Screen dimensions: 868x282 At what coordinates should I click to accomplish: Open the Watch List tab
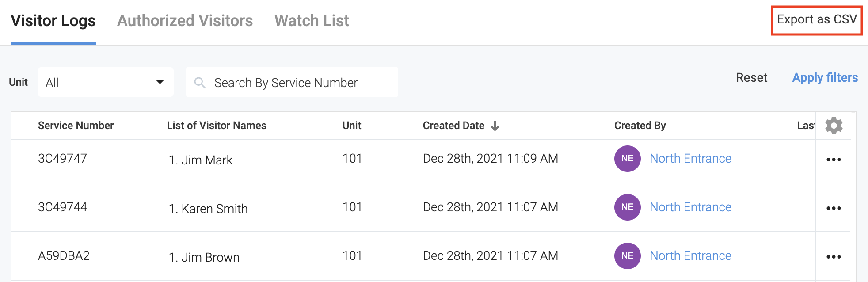click(312, 21)
